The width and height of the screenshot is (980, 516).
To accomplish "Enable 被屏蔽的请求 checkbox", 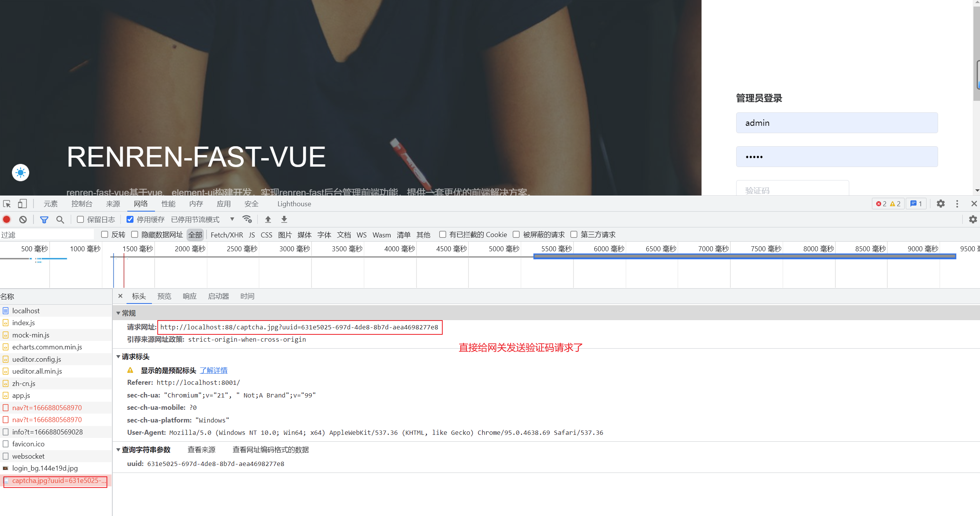I will click(x=516, y=234).
